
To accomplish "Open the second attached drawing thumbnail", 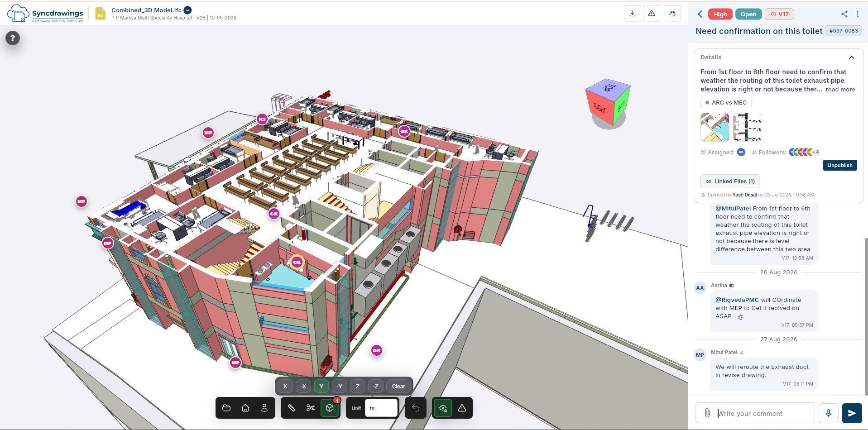I will click(748, 127).
